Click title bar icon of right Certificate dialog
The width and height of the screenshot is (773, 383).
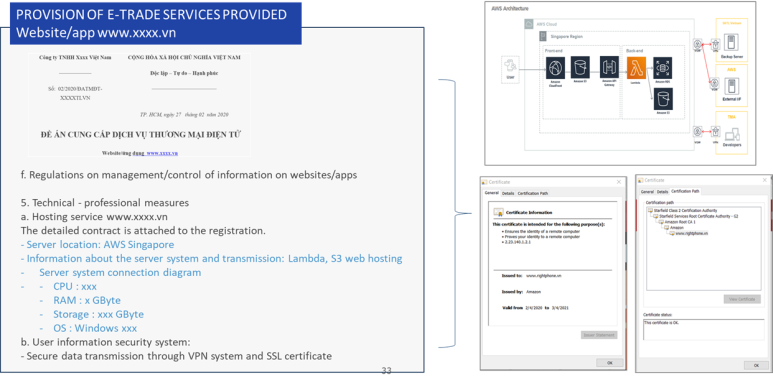click(x=640, y=180)
